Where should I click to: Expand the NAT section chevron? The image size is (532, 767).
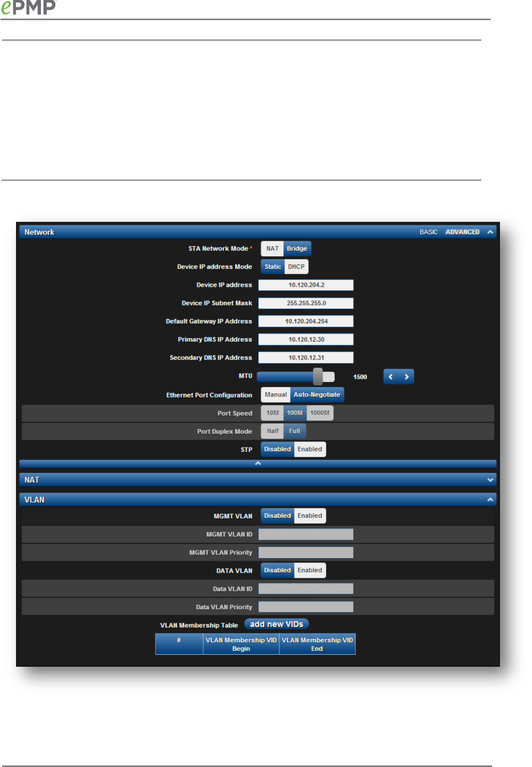click(x=490, y=480)
